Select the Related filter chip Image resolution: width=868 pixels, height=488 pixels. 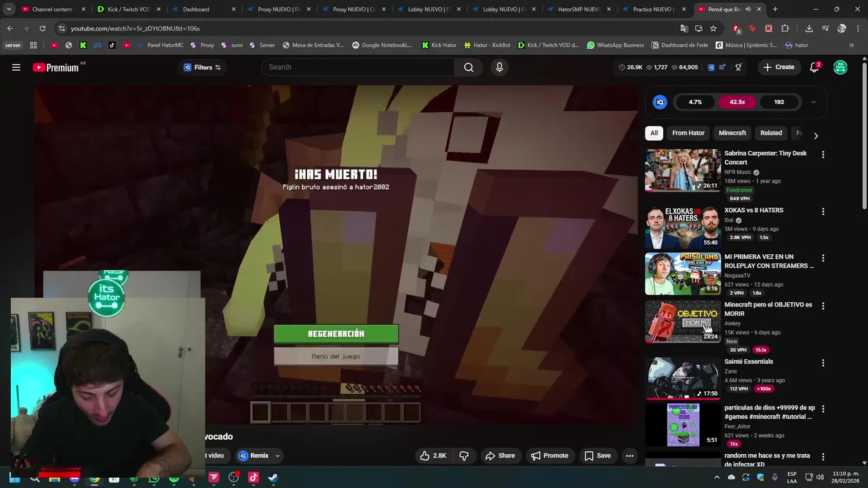coord(771,133)
